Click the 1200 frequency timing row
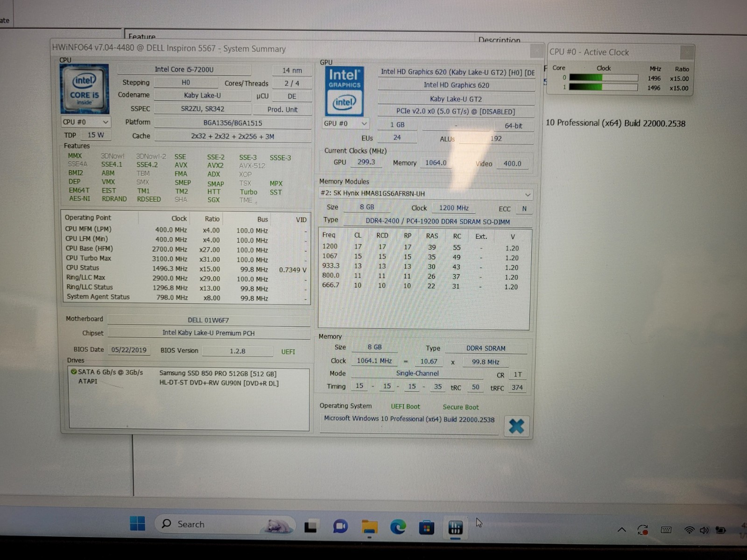This screenshot has width=747, height=560. click(x=421, y=247)
